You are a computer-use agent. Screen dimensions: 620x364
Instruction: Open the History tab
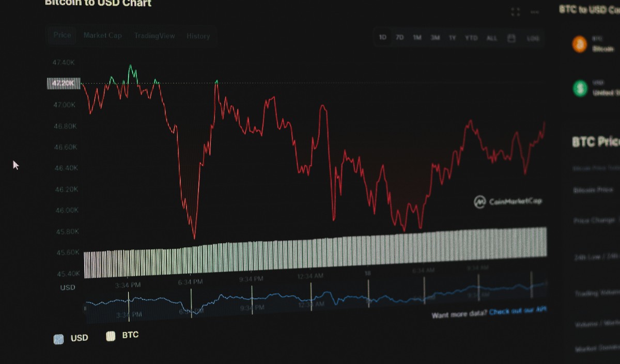(198, 36)
